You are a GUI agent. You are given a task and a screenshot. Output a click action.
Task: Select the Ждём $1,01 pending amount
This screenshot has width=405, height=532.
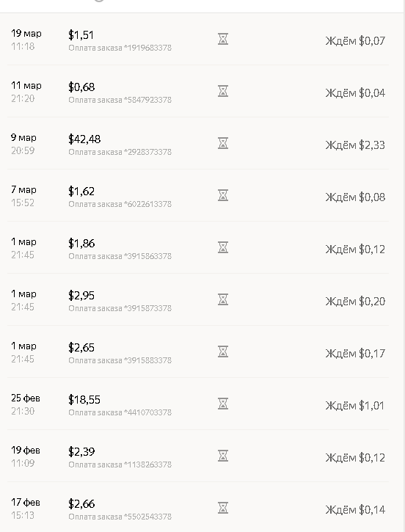click(x=355, y=406)
